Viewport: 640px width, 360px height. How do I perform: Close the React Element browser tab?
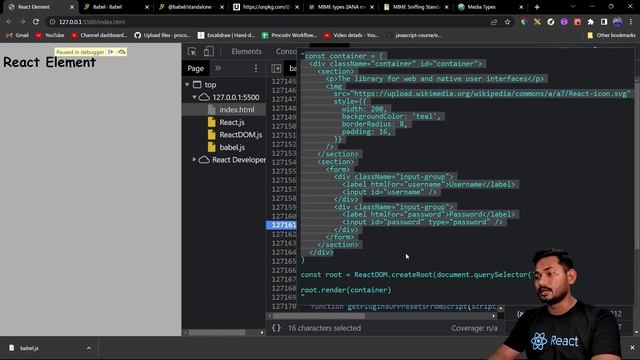click(72, 7)
